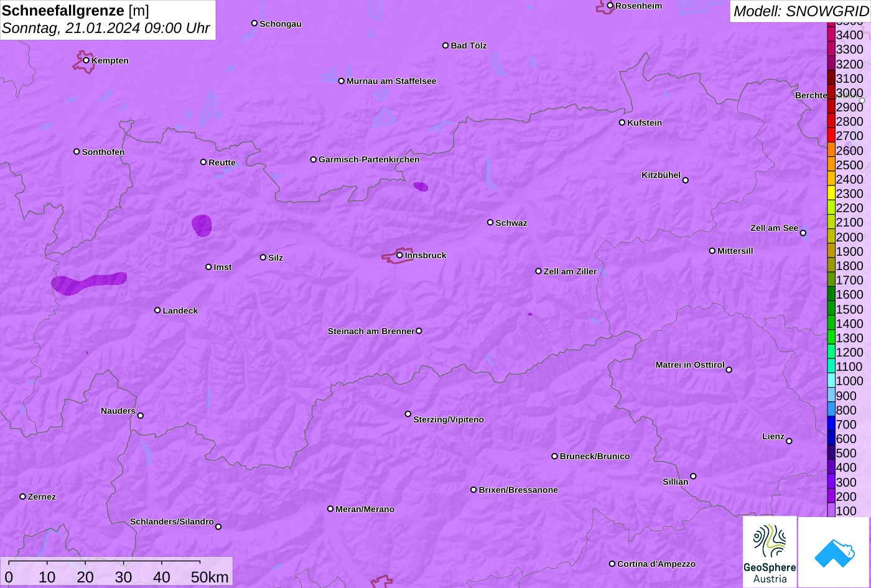This screenshot has width=871, height=588.
Task: Select the Matrei in Osttirol marker
Action: click(x=729, y=370)
